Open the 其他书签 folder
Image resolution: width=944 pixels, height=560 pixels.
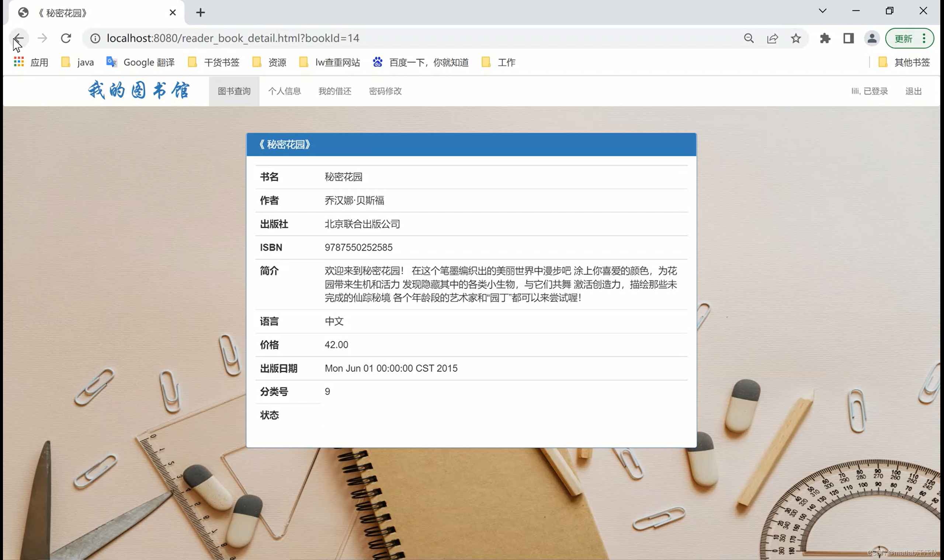[904, 62]
